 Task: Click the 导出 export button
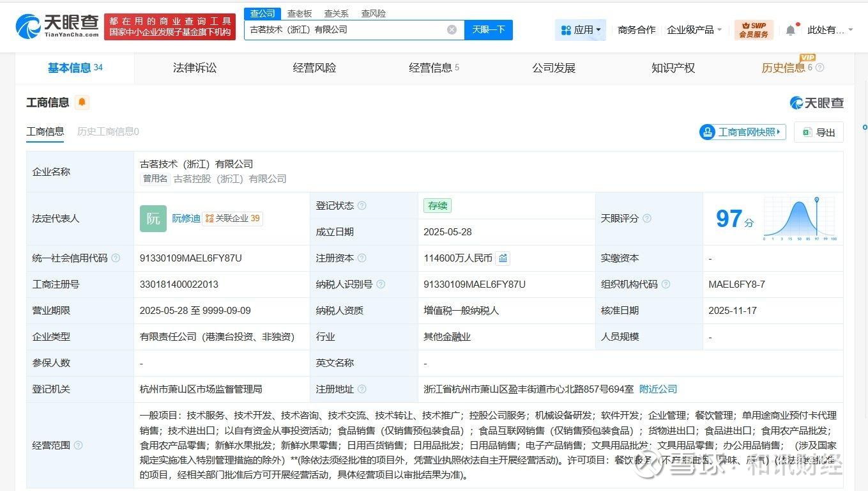tap(819, 132)
